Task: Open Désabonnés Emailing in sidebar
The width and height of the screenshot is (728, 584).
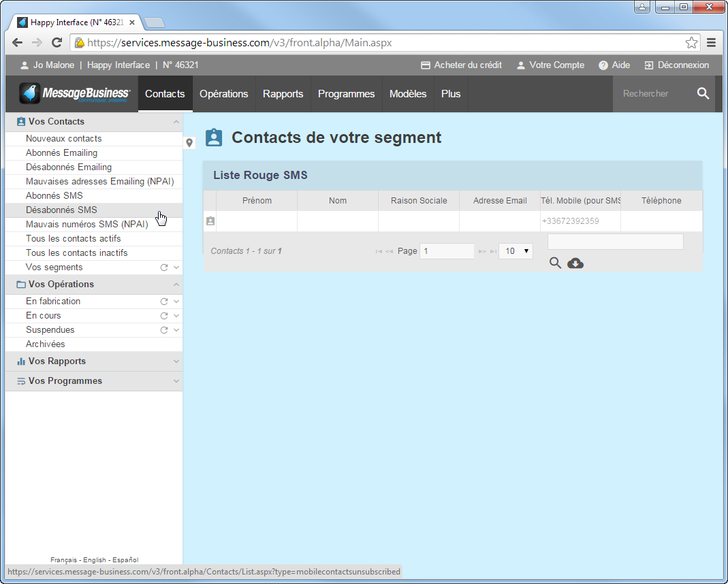Action: (x=94, y=167)
